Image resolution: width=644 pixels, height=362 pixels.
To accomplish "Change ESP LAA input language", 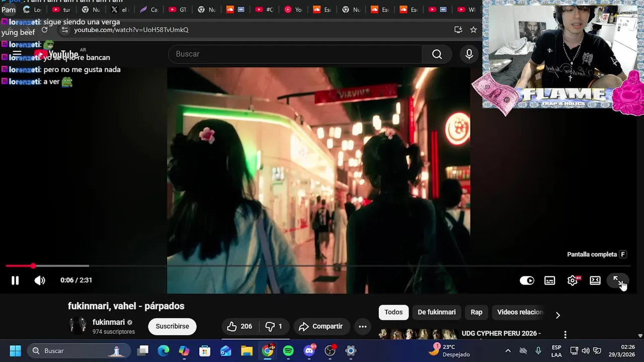I will [556, 350].
